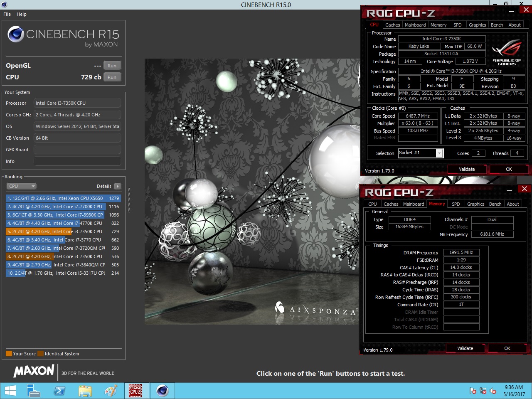Click Validate in the lower CPU-Z window

[465, 348]
